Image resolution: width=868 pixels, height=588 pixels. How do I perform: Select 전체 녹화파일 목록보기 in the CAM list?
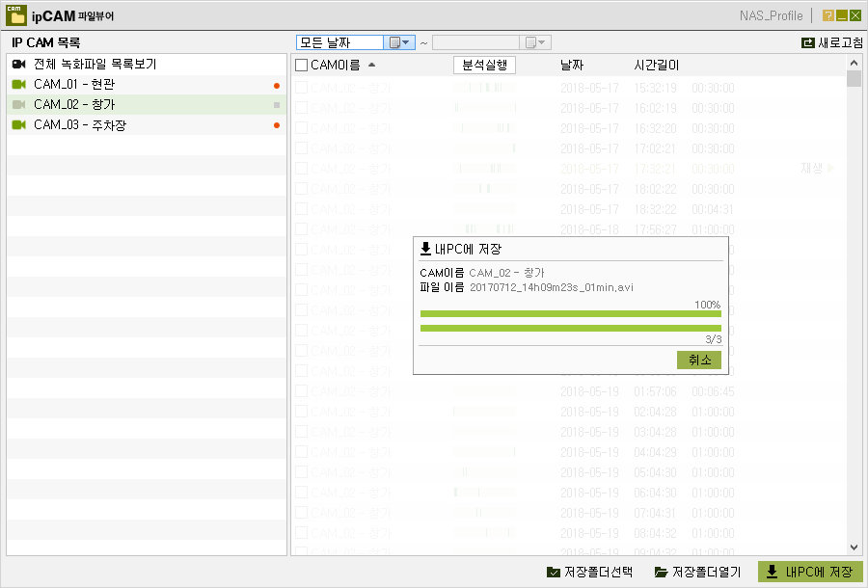point(147,65)
